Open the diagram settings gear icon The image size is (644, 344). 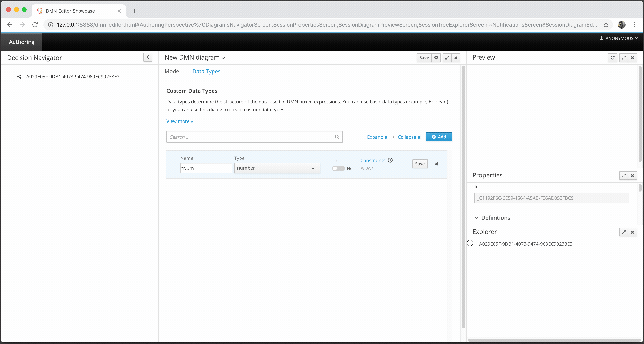pos(436,58)
